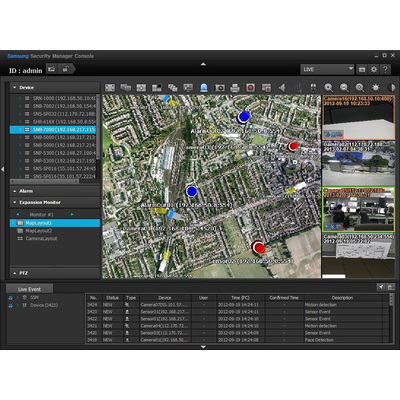Open the LIVE mode dropdown

(x=327, y=69)
